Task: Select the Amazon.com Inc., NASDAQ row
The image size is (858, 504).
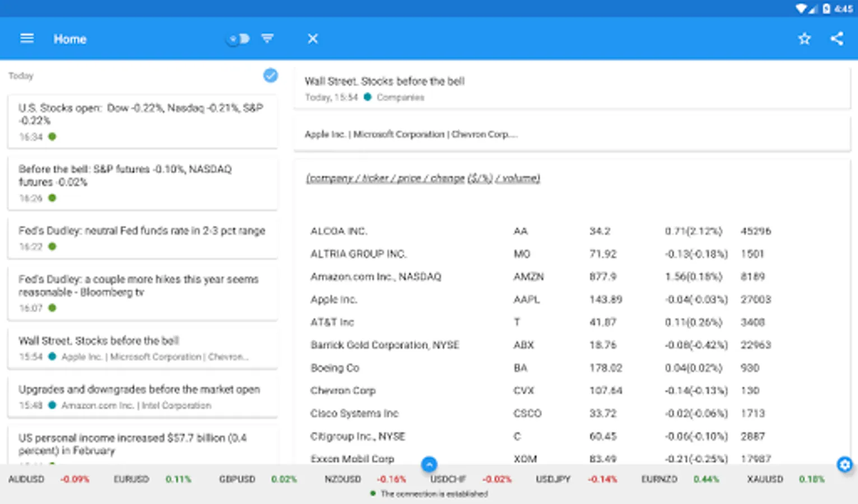Action: pos(541,277)
